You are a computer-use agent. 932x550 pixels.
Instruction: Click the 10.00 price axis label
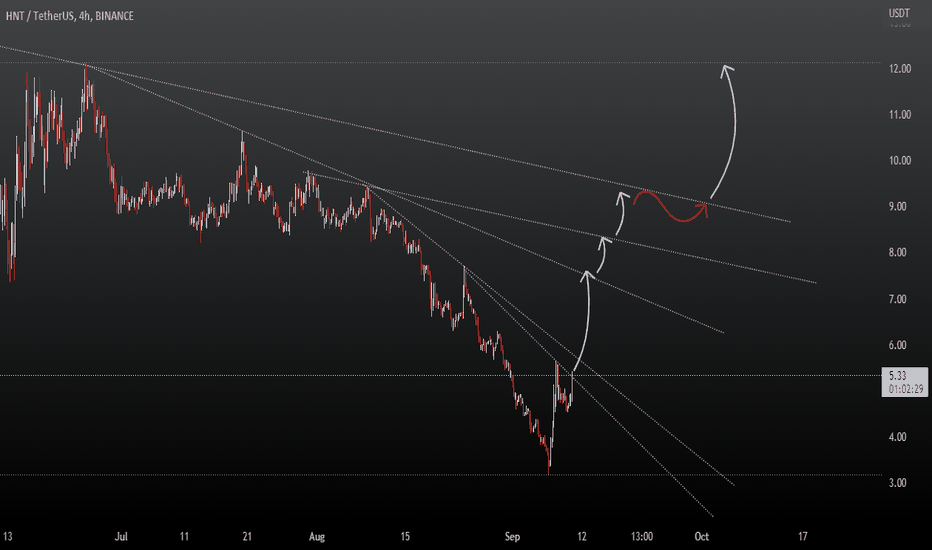coord(900,161)
